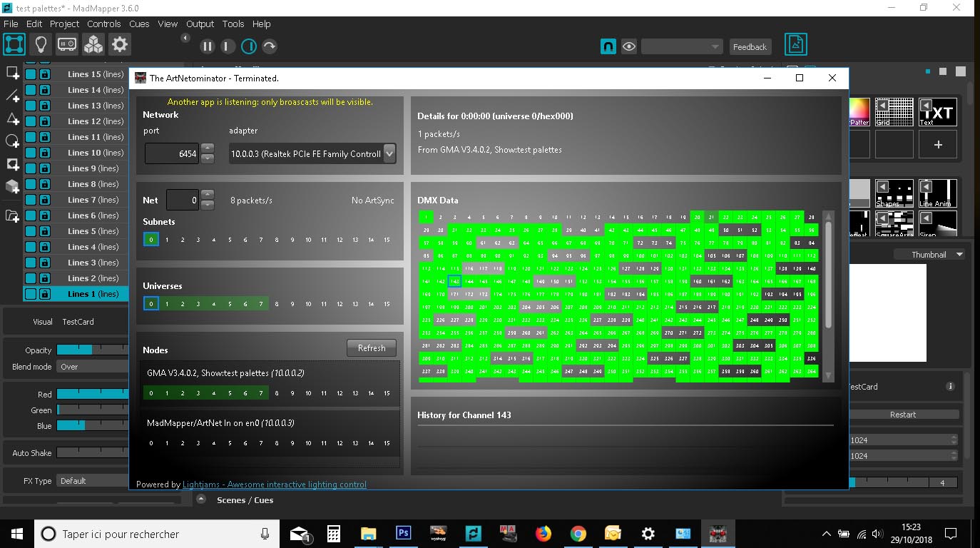
Task: Open the Fixtures light bulb mode
Action: tap(41, 45)
